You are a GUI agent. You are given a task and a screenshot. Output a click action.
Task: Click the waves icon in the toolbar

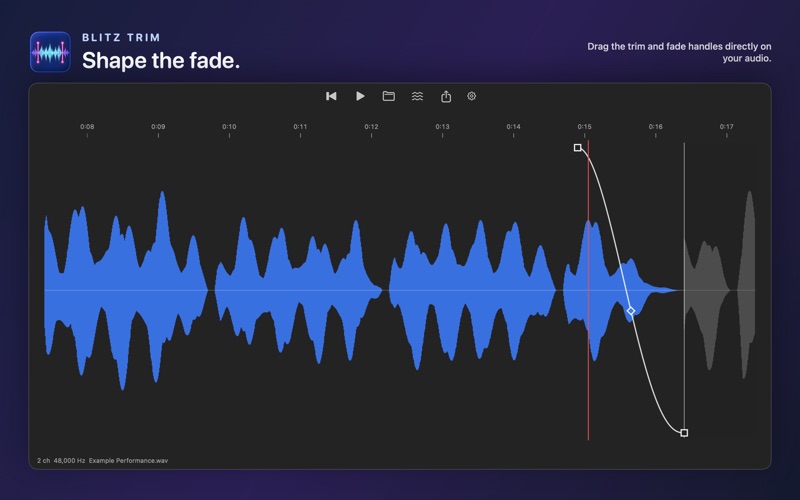[x=417, y=96]
